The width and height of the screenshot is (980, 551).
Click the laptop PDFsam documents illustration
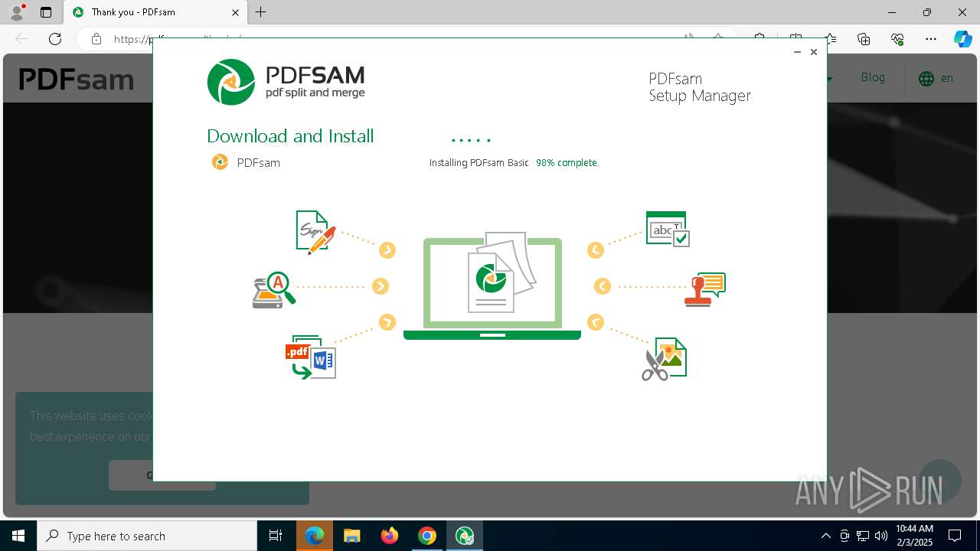pyautogui.click(x=492, y=285)
